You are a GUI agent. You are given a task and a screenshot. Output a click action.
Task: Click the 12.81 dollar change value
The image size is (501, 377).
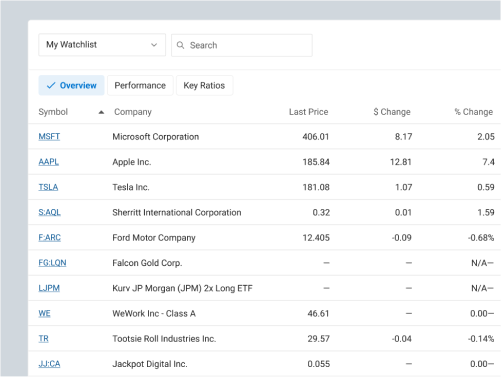(x=401, y=162)
